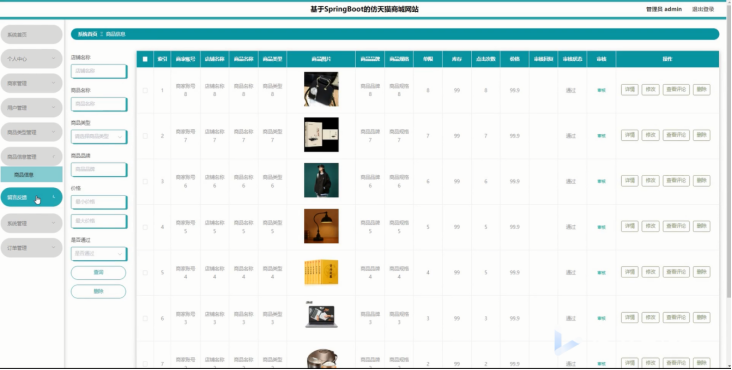This screenshot has height=370, width=732.
Task: Click 详情 button in row 2
Action: click(630, 135)
